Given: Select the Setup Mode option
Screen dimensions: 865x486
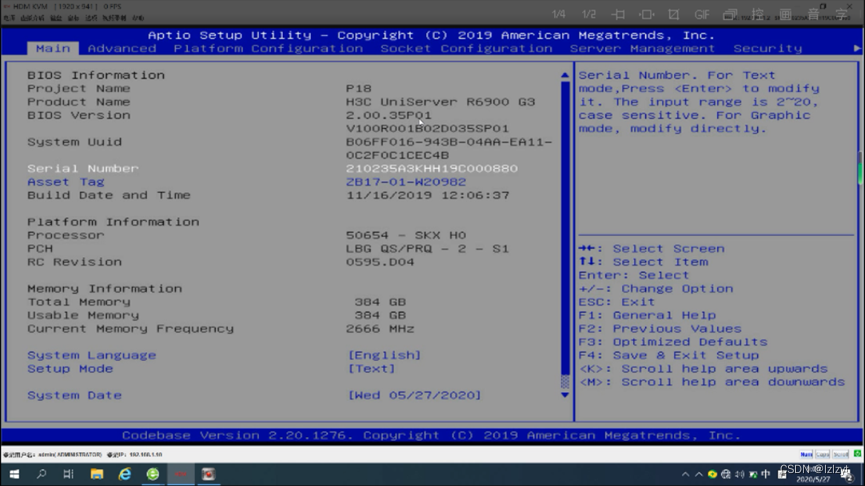Looking at the screenshot, I should (x=70, y=368).
